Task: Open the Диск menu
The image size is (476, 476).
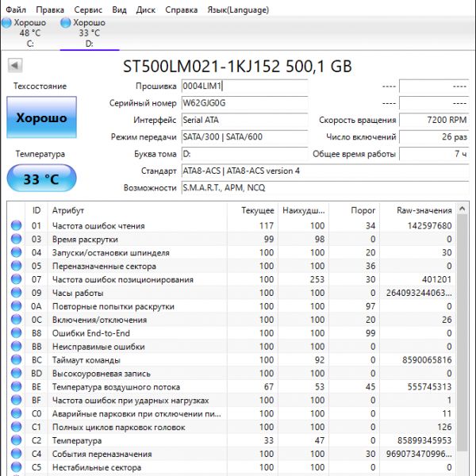Action: click(146, 10)
